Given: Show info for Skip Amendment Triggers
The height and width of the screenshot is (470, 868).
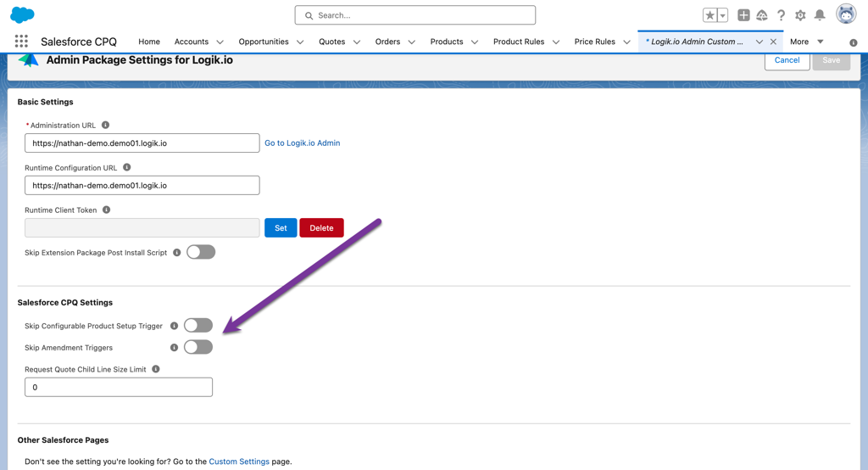Looking at the screenshot, I should click(174, 348).
